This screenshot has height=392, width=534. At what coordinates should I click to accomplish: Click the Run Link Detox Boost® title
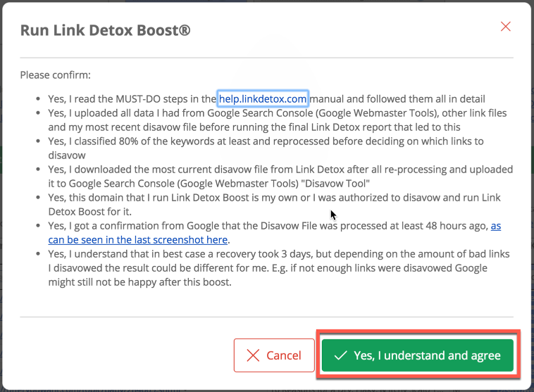105,30
